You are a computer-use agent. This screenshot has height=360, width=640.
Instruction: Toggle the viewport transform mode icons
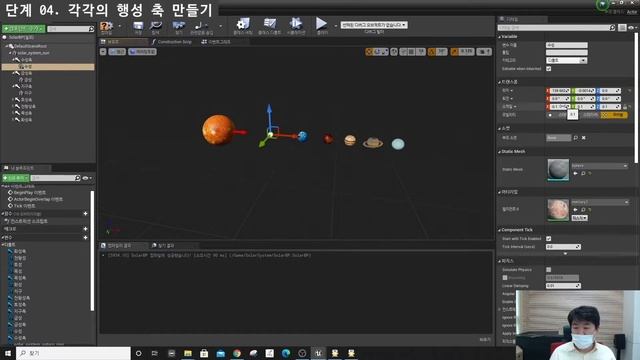[x=377, y=52]
